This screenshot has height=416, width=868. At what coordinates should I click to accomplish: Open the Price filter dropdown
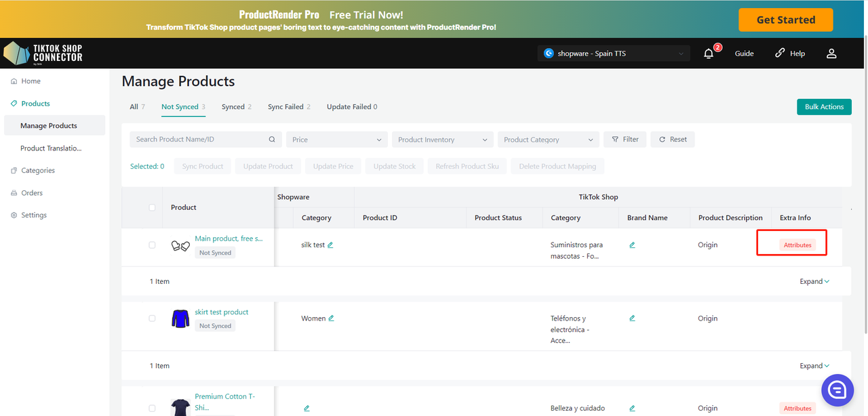coord(336,140)
